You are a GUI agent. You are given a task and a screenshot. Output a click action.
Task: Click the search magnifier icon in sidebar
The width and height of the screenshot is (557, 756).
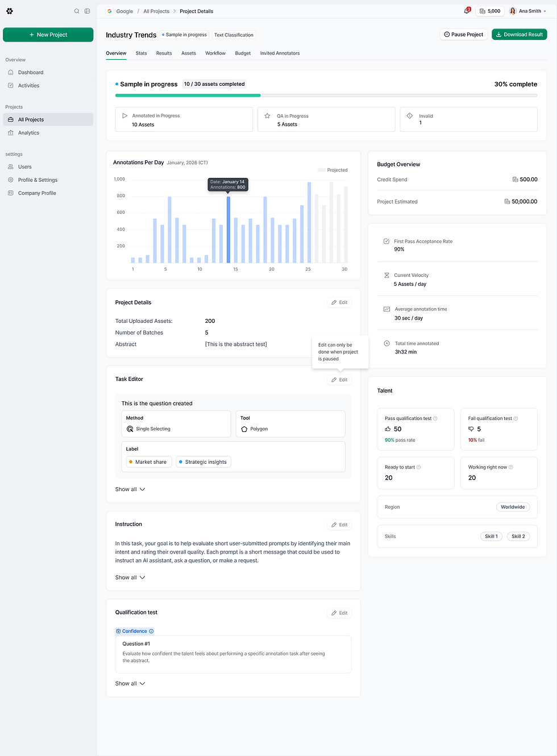coord(77,11)
